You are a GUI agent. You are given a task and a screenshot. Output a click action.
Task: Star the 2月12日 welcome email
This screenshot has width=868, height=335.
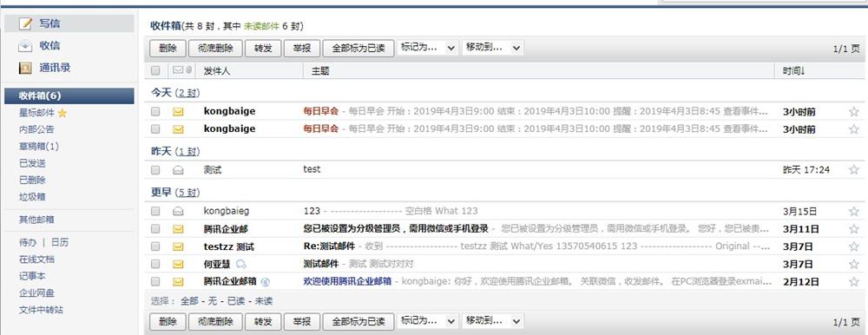(853, 282)
